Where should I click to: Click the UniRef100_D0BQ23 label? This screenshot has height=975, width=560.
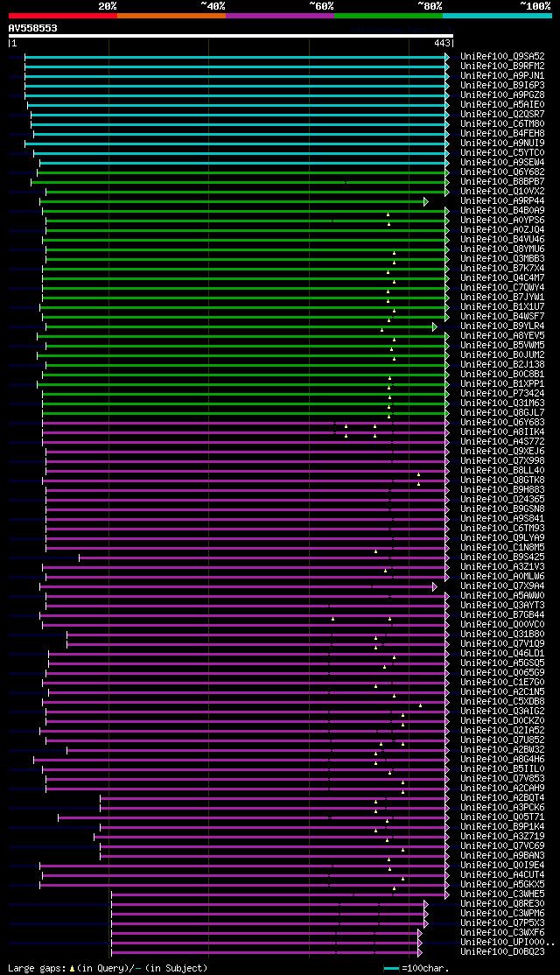[x=502, y=952]
